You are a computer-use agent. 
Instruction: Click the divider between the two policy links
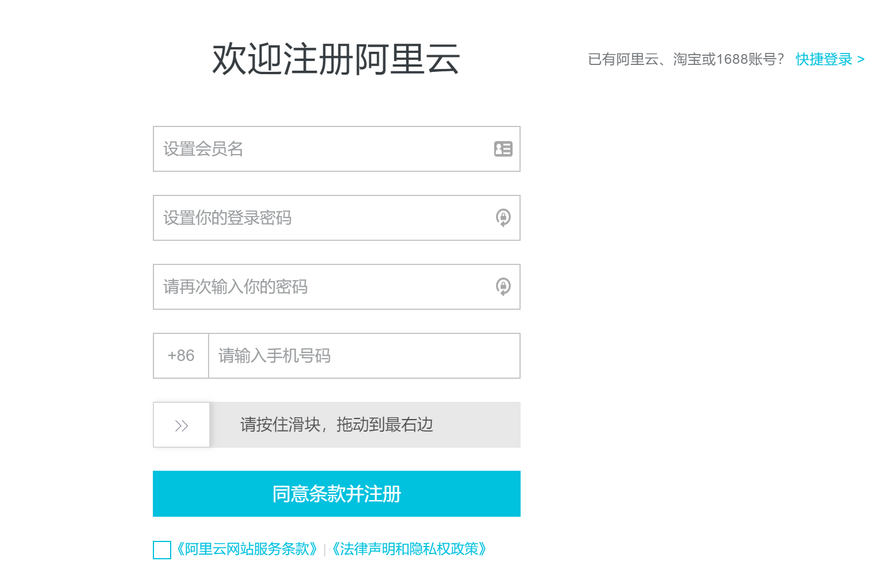tap(325, 550)
